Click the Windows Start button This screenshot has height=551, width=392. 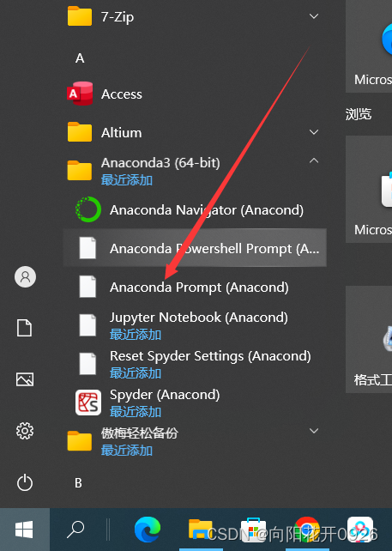pos(24,530)
